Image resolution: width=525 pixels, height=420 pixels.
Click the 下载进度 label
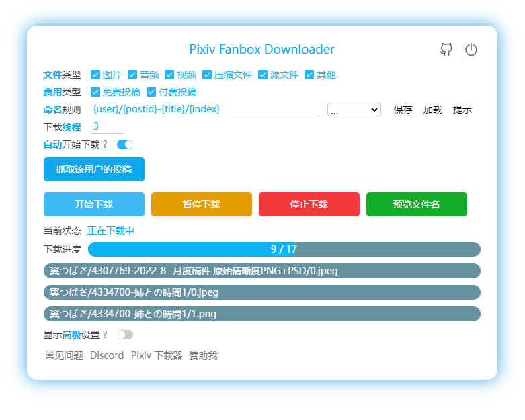63,249
